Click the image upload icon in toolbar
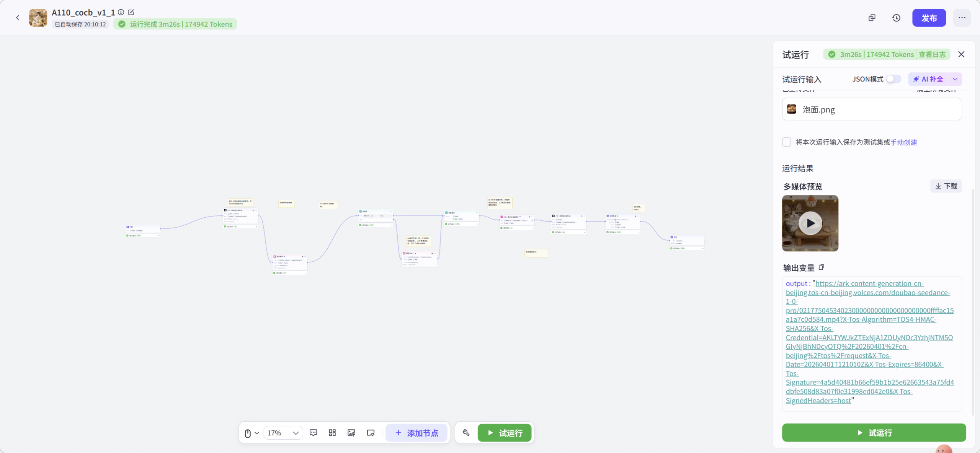 [x=351, y=433]
